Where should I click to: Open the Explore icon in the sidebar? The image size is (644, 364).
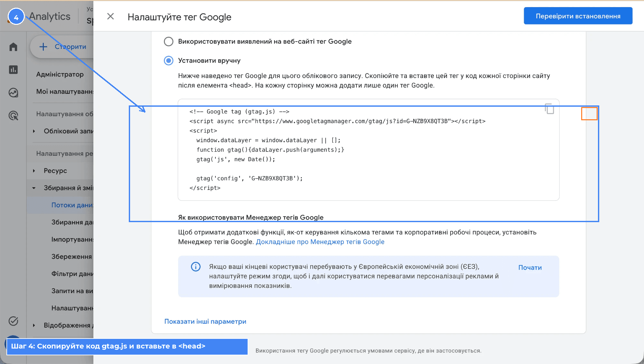tap(13, 93)
